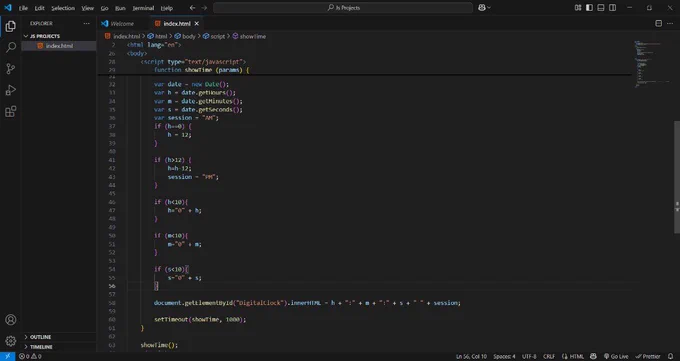Close the index.html tab
The image size is (680, 361).
click(196, 23)
